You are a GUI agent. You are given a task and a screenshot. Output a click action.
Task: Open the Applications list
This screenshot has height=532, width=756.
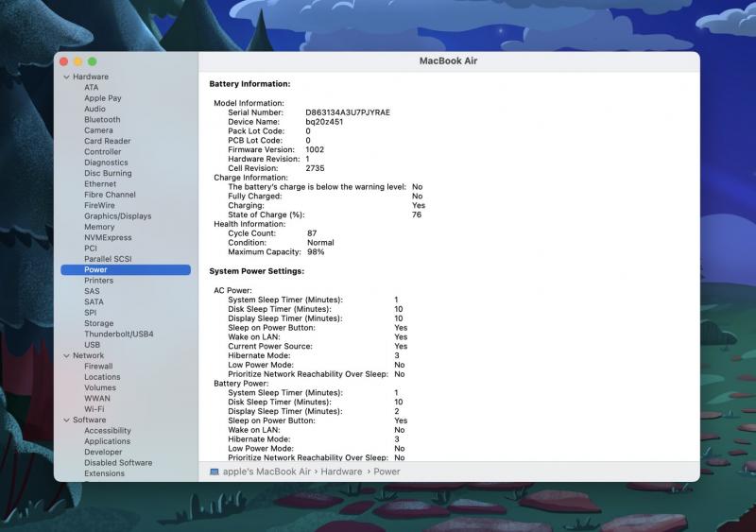[107, 441]
